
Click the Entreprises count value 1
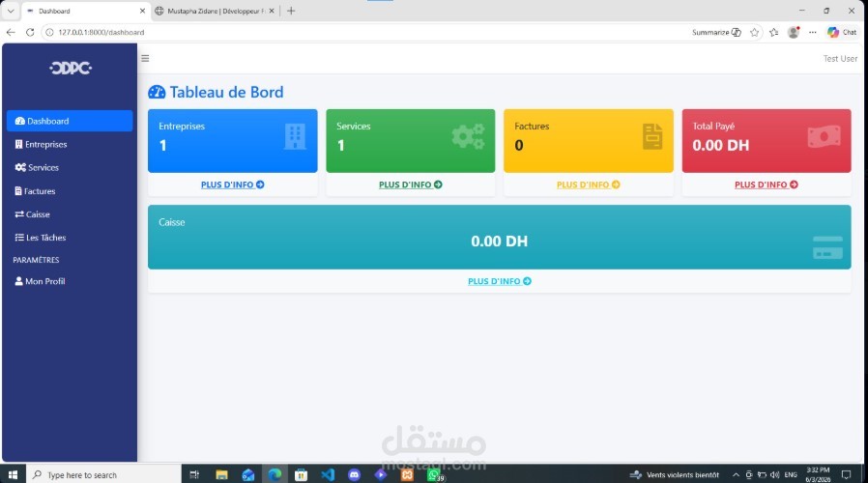(x=162, y=146)
